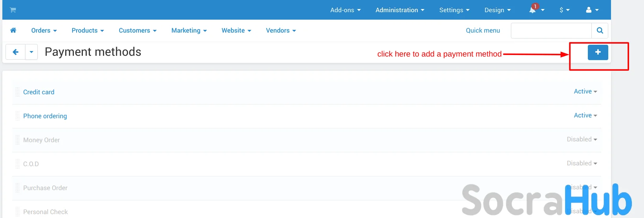Image resolution: width=644 pixels, height=218 pixels.
Task: Change Money Order Disabled status
Action: pos(582,139)
